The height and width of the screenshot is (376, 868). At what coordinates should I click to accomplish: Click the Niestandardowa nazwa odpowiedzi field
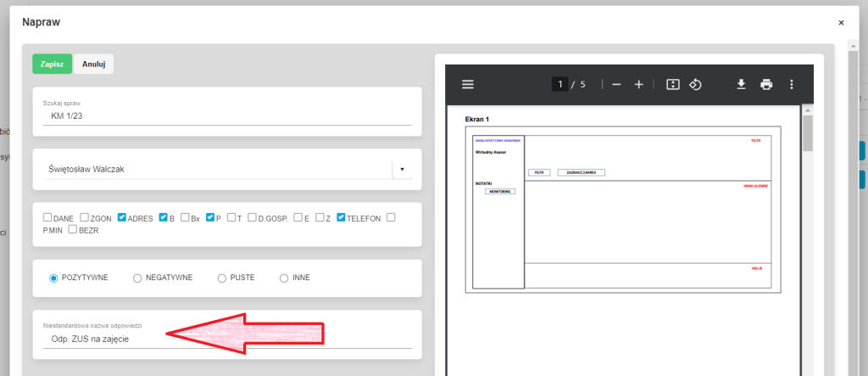[227, 339]
